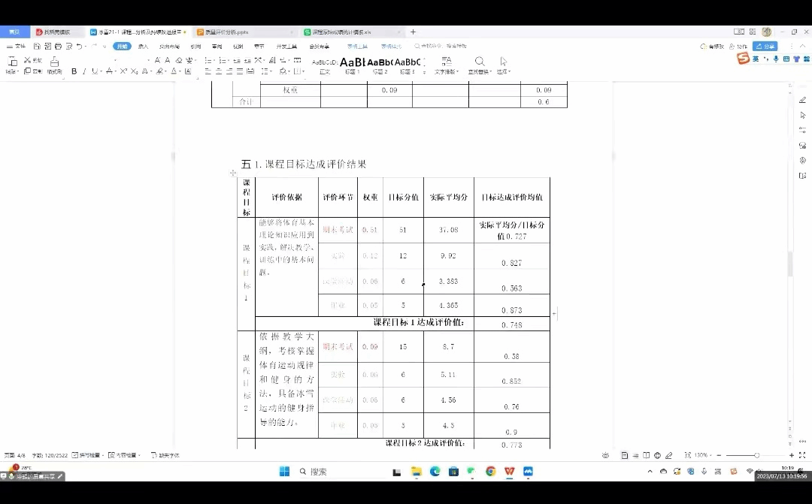Viewport: 812px width, 504px height.
Task: Undo the last action
Action: pyautogui.click(x=79, y=47)
